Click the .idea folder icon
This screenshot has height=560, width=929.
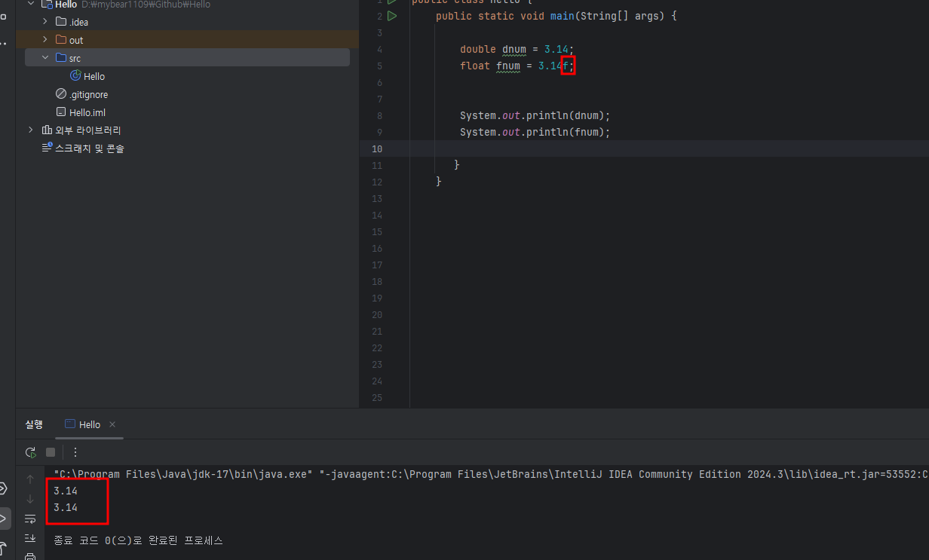61,22
